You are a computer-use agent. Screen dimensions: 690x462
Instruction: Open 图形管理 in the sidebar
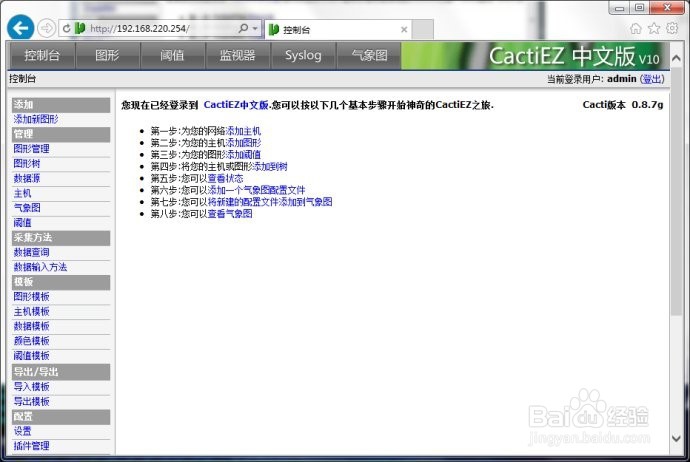coord(31,149)
